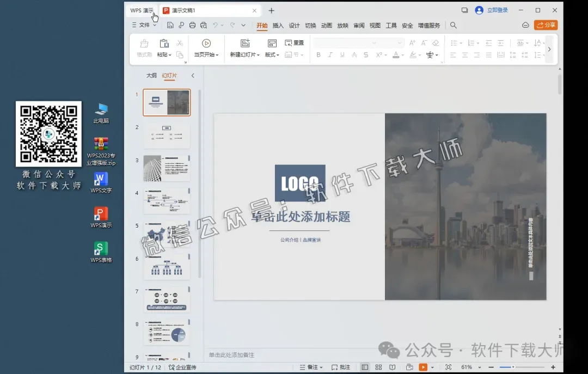Open zoom percentage 61% dropdown
Viewport: 588px width, 374px height.
[480, 367]
